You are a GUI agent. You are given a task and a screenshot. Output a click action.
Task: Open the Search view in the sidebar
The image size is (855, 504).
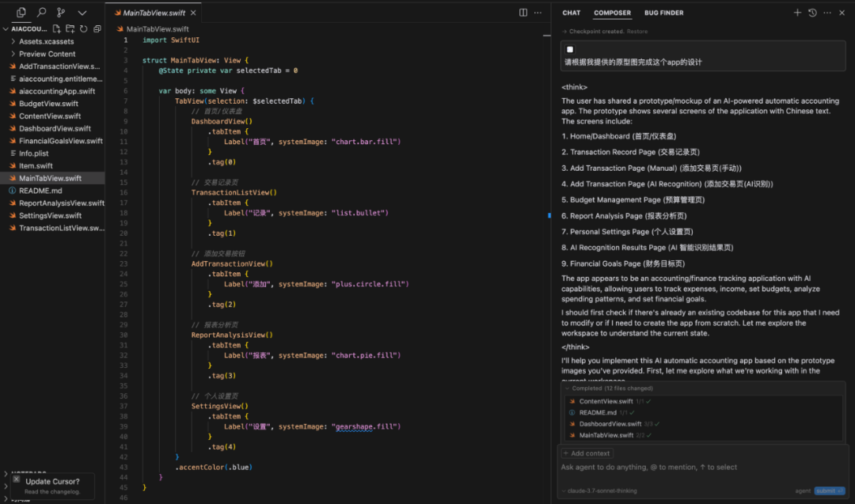tap(41, 13)
